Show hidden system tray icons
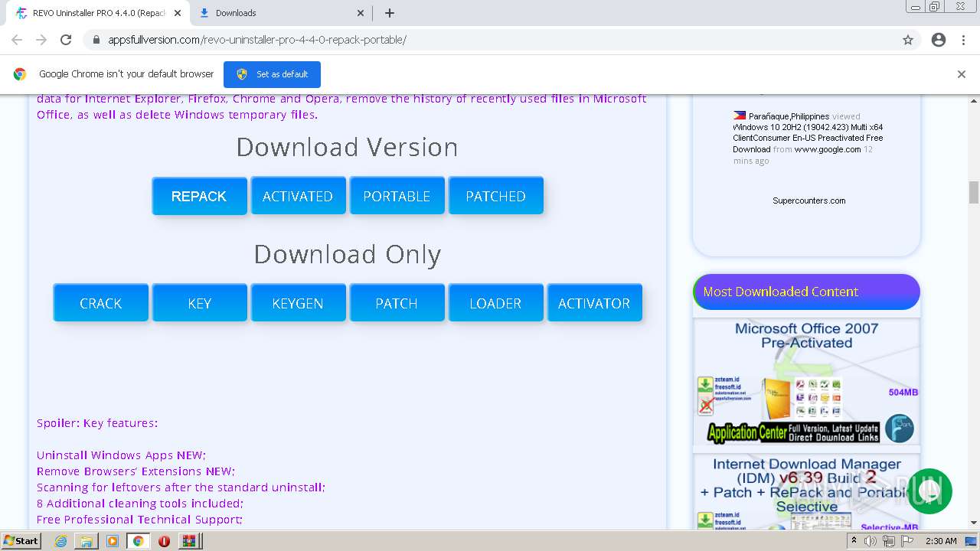 (854, 540)
